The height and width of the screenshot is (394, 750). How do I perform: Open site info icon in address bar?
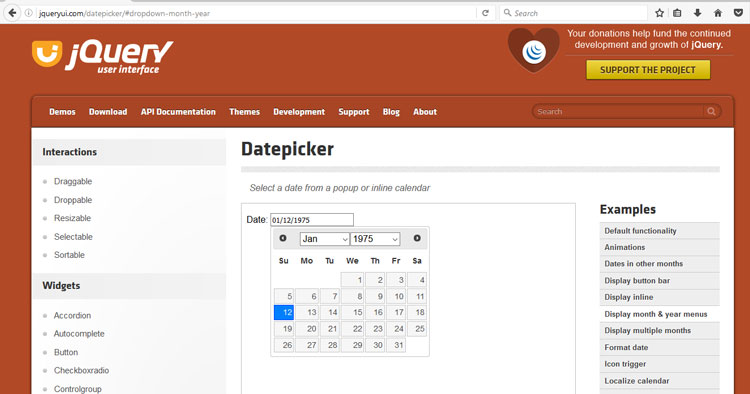click(x=29, y=13)
